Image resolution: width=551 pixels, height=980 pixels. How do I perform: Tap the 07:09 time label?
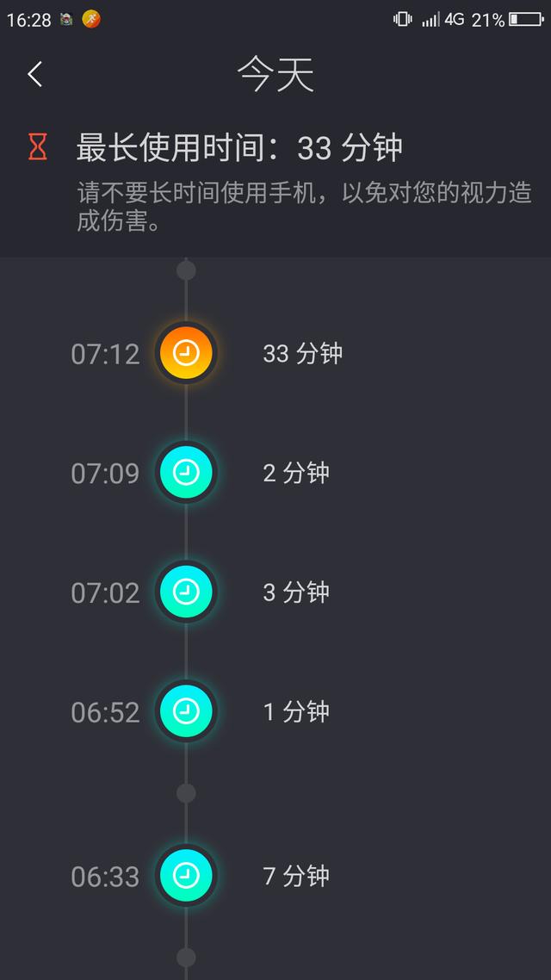click(x=105, y=473)
